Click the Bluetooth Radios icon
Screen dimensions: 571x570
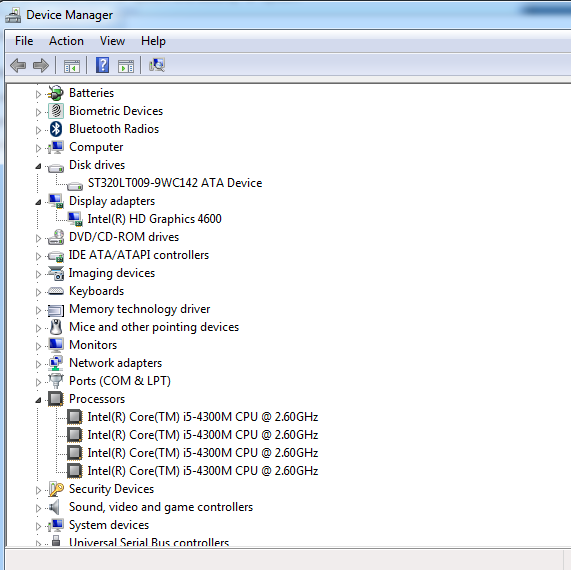56,129
